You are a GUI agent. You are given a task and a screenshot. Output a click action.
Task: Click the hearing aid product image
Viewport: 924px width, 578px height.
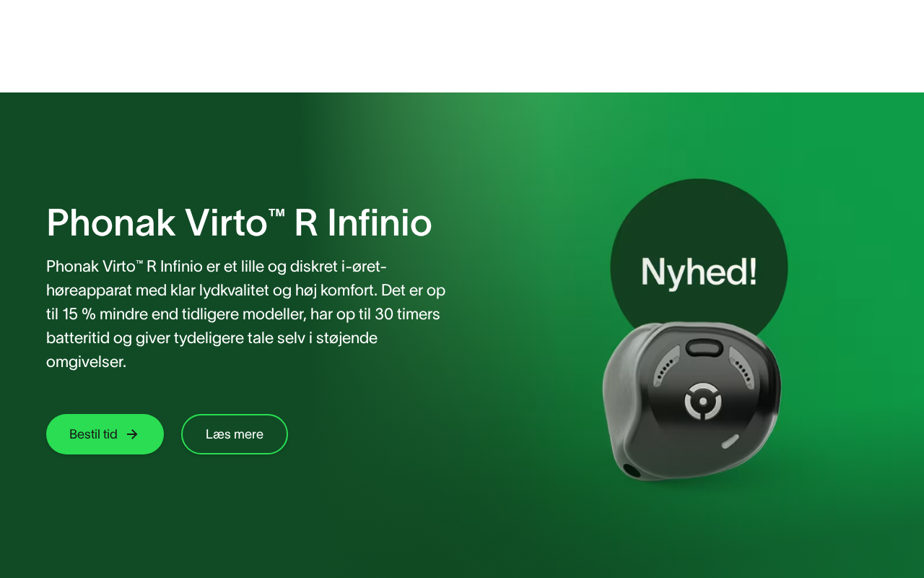click(x=692, y=400)
